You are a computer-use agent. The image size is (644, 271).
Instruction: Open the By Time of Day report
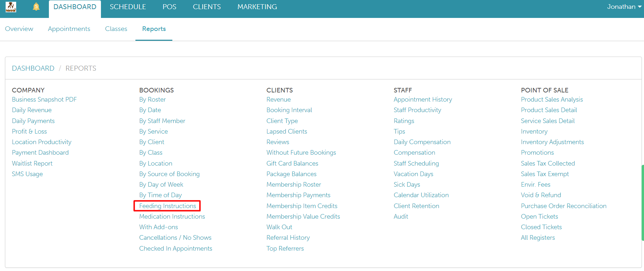(x=160, y=195)
